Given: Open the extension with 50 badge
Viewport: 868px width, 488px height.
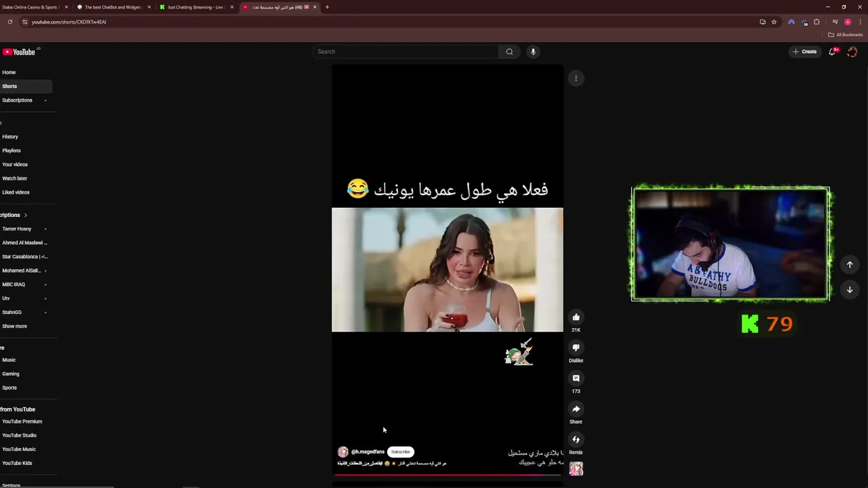Looking at the screenshot, I should click(804, 22).
